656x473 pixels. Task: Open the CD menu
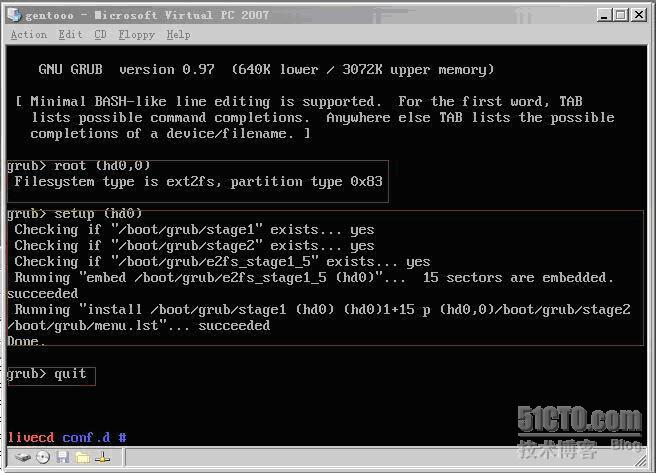100,35
